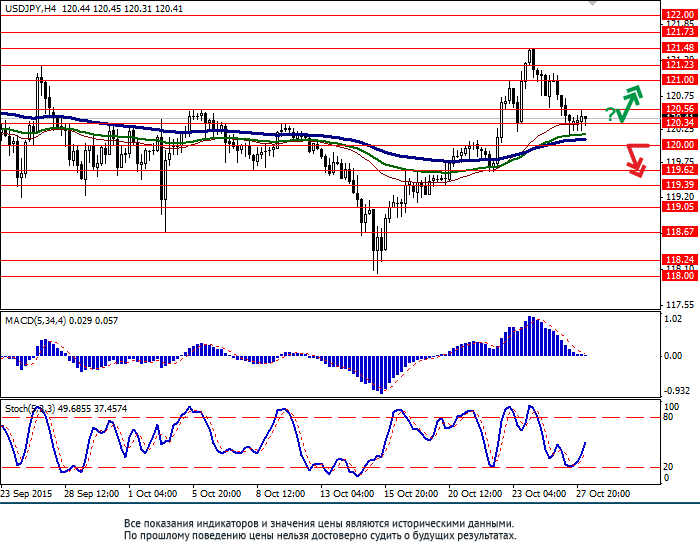The image size is (700, 552).
Task: Click the 28 Sep 12:00 date label
Action: [92, 494]
